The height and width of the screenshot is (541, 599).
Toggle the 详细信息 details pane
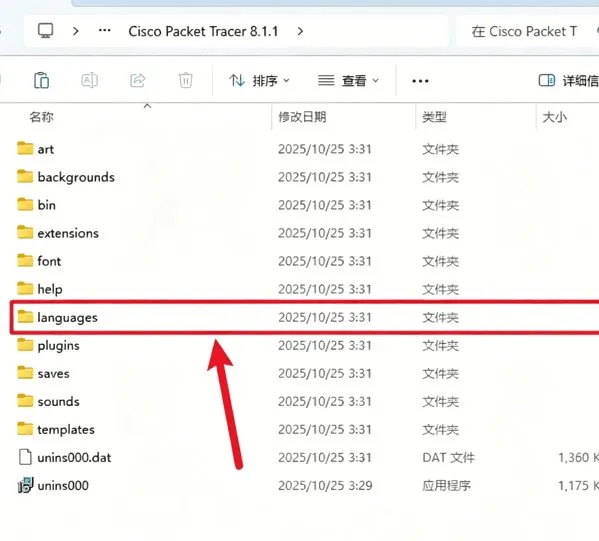pyautogui.click(x=568, y=81)
